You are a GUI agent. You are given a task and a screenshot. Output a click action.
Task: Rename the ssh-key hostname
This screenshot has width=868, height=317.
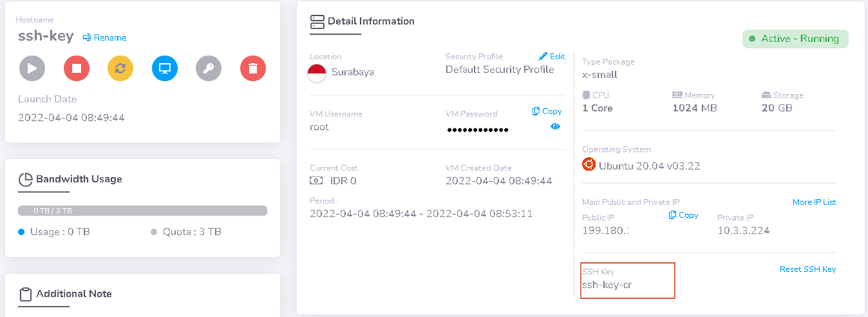click(x=104, y=38)
